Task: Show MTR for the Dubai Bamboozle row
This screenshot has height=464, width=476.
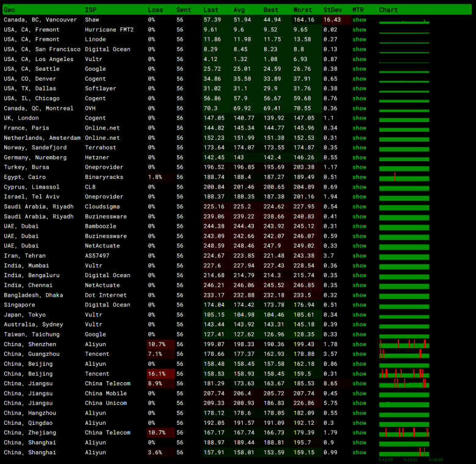Action: coord(359,227)
